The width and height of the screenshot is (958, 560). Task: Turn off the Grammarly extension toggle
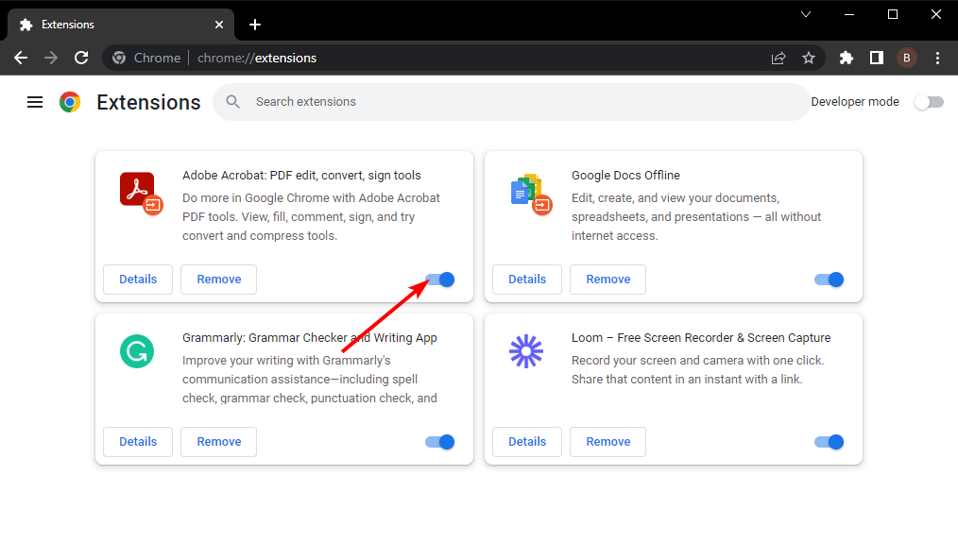click(440, 442)
